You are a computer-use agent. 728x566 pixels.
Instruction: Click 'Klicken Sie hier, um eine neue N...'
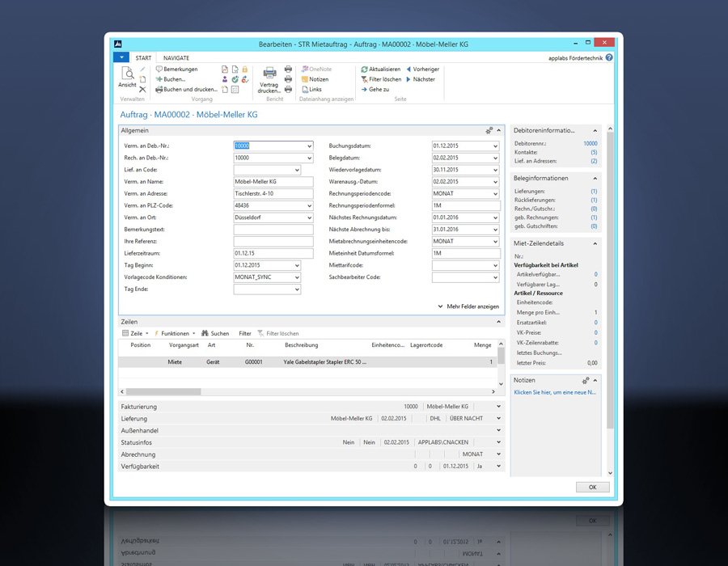(x=555, y=392)
